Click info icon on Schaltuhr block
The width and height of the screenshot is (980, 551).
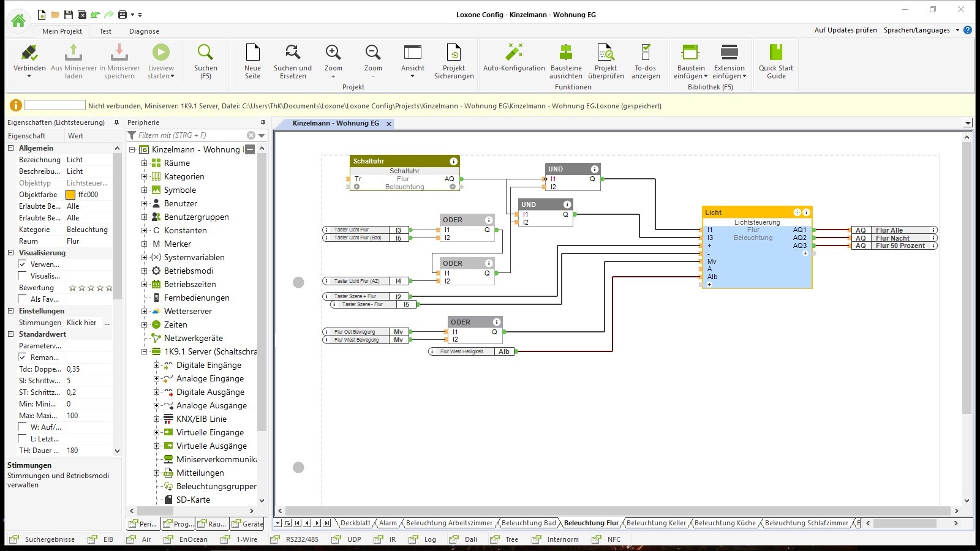coord(453,161)
